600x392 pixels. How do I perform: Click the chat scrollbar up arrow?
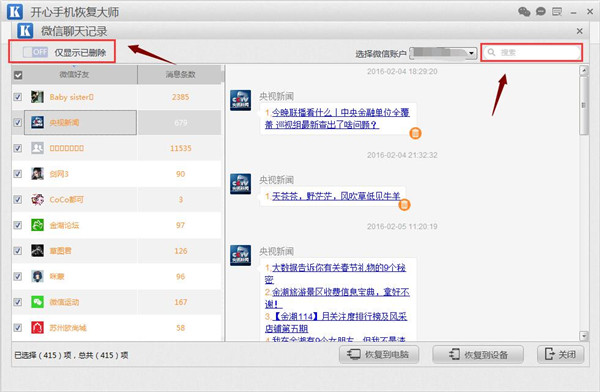tap(584, 70)
